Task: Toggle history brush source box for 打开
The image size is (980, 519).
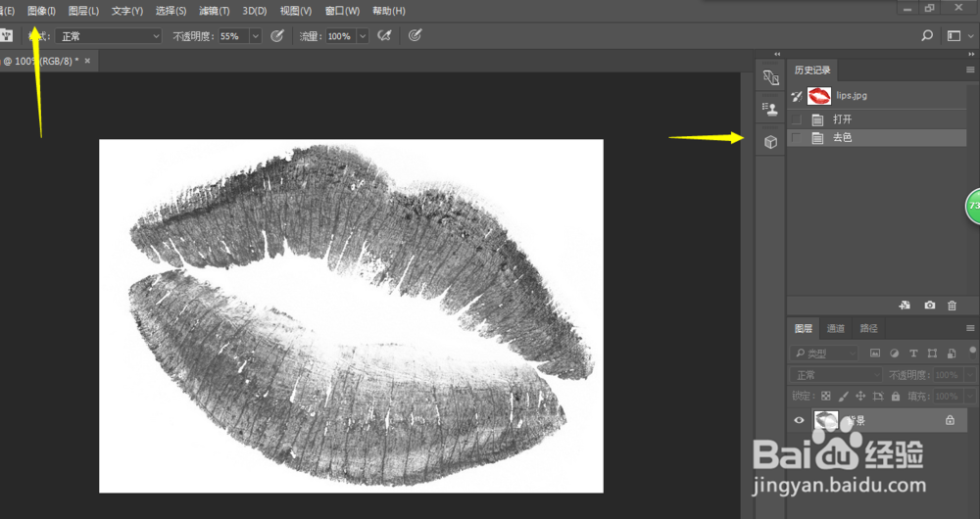Action: click(x=796, y=119)
